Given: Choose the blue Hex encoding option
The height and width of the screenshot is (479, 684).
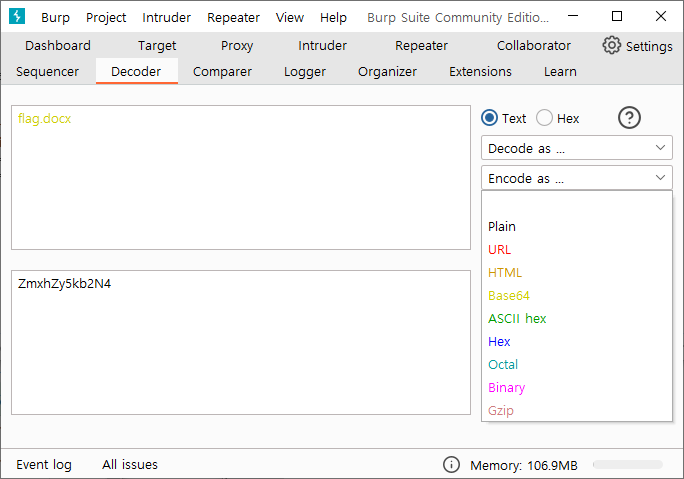Looking at the screenshot, I should pyautogui.click(x=577, y=342).
